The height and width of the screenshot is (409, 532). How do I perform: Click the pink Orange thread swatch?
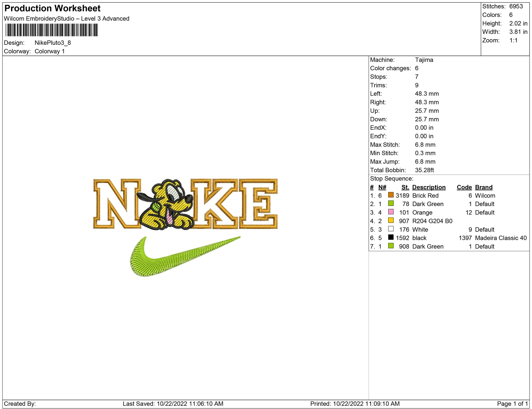391,212
